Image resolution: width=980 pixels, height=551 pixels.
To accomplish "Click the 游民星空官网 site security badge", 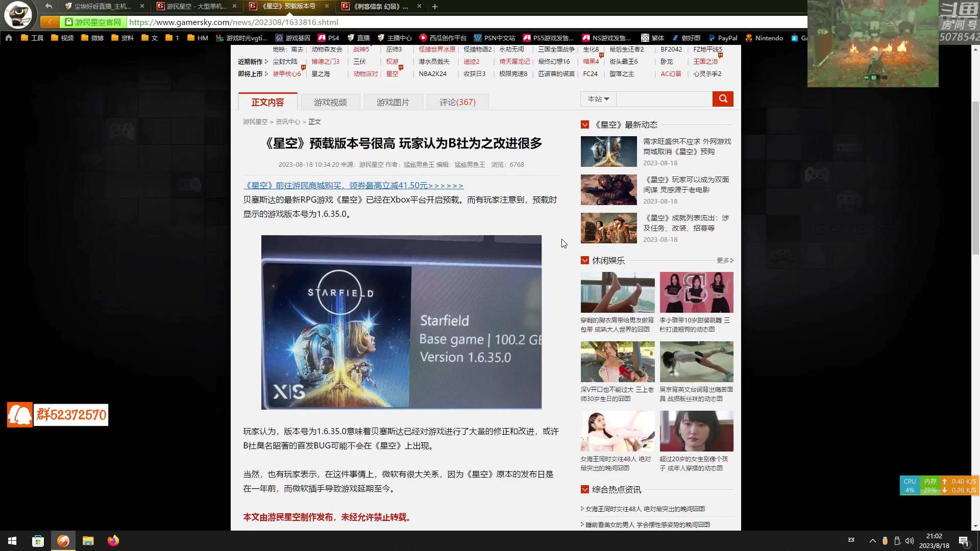I will coord(93,22).
